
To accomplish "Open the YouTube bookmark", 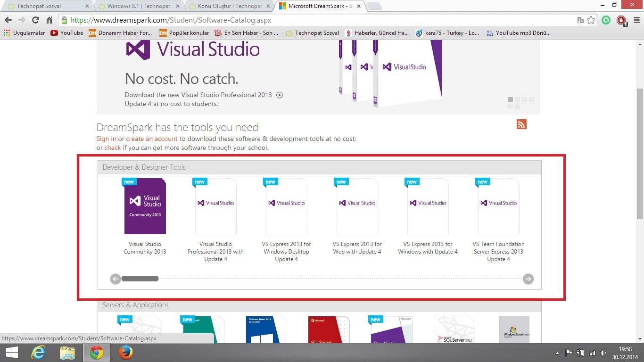I will pos(66,33).
